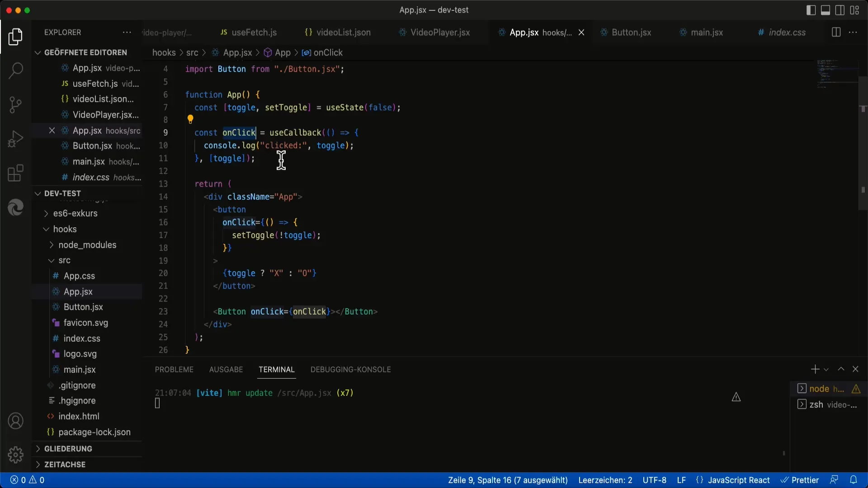
Task: Open the Explorer view in activity bar
Action: pyautogui.click(x=15, y=37)
